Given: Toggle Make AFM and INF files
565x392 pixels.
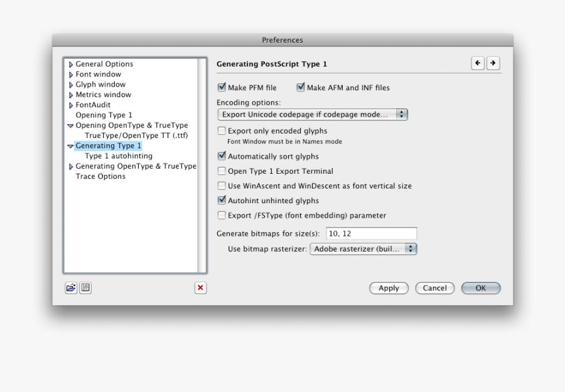Looking at the screenshot, I should click(x=301, y=88).
